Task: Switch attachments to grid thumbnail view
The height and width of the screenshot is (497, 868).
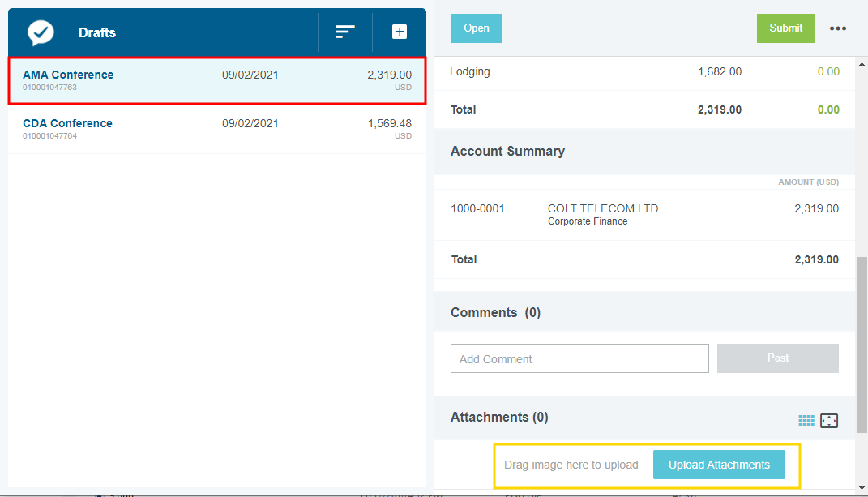Action: point(806,421)
